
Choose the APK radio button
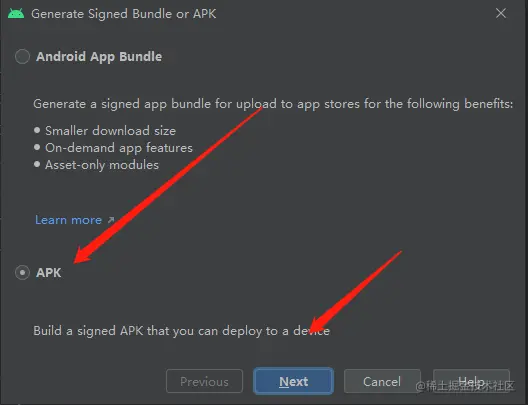pyautogui.click(x=23, y=272)
